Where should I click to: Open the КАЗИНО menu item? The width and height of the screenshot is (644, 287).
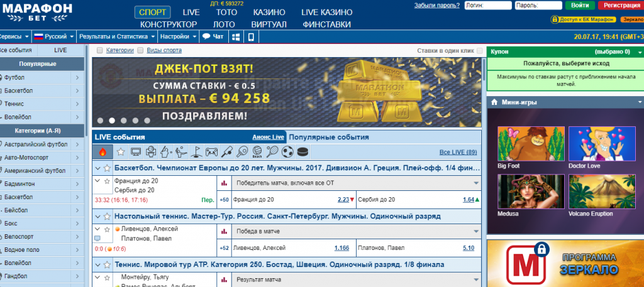pos(269,12)
